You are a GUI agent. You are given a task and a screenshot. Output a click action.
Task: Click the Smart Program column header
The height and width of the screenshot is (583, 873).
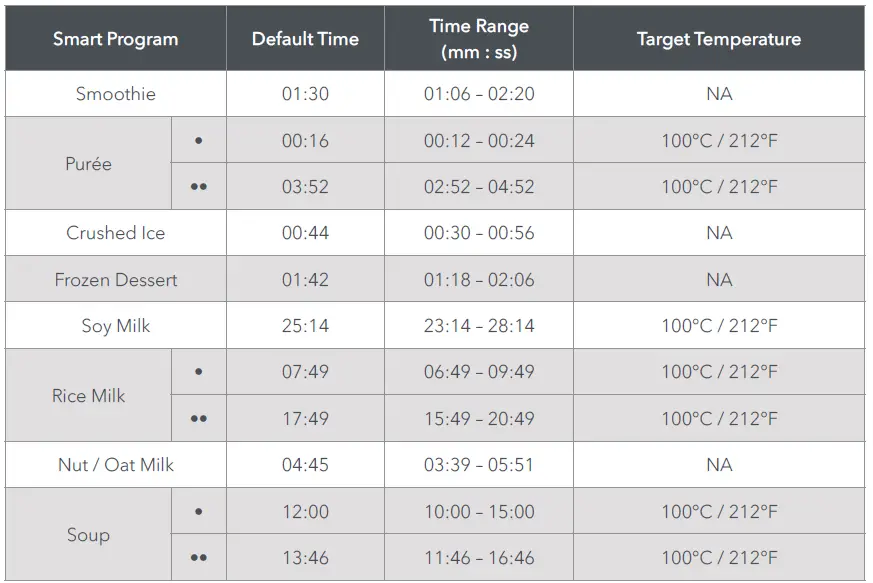[x=115, y=40]
